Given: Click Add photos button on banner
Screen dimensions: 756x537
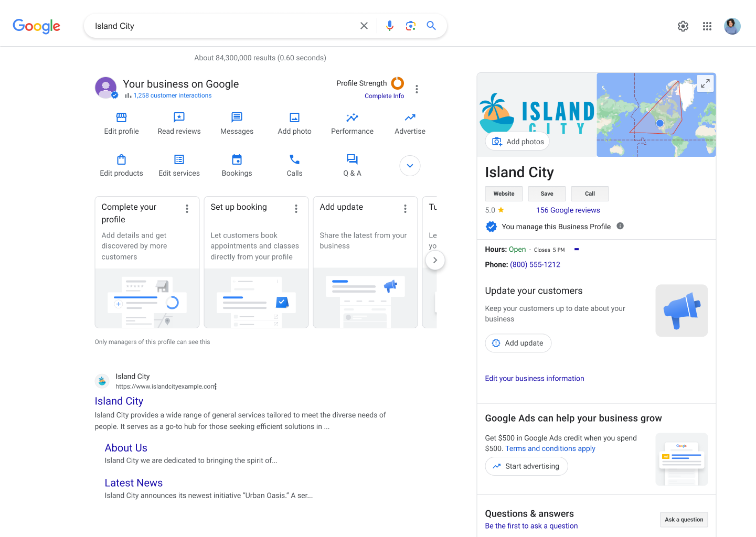Looking at the screenshot, I should coord(517,142).
